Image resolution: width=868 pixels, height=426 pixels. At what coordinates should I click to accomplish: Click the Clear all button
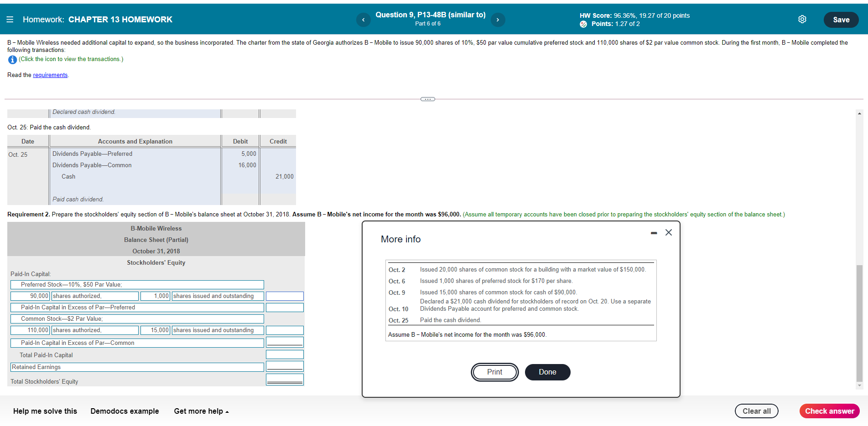click(757, 411)
